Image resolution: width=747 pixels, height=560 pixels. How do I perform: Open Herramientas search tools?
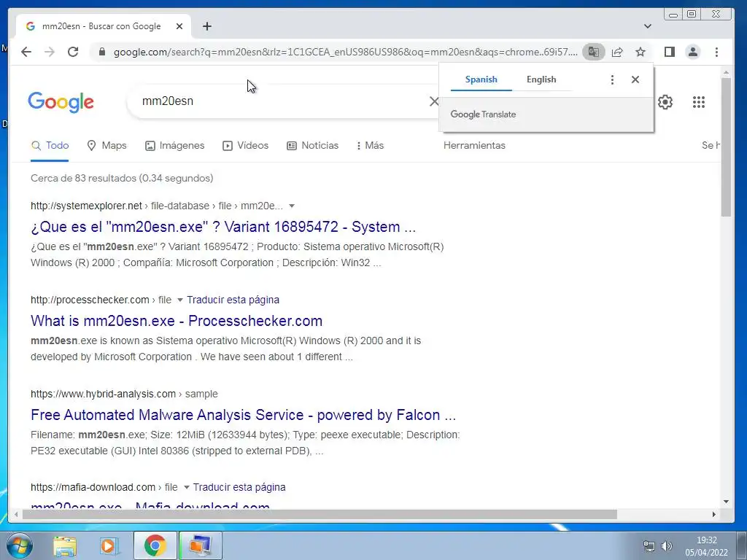474,146
